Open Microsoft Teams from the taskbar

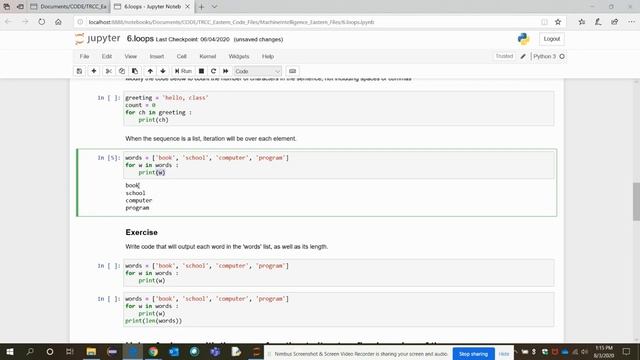pyautogui.click(x=215, y=351)
